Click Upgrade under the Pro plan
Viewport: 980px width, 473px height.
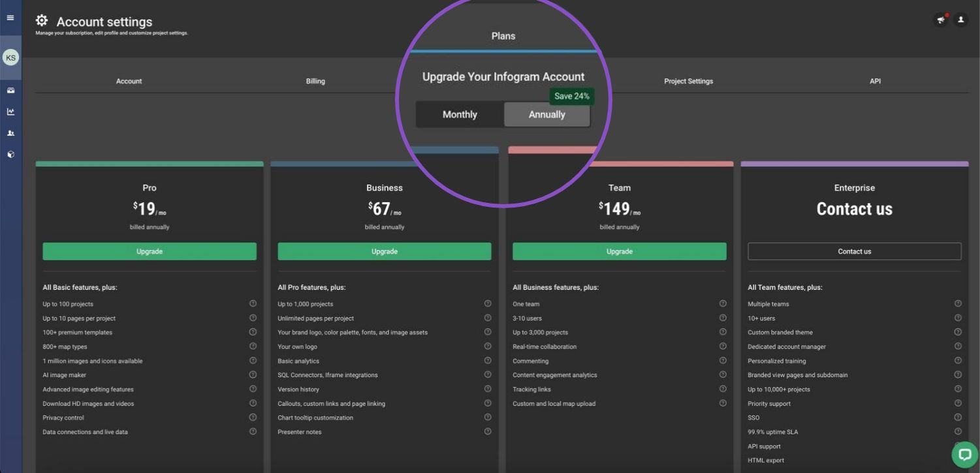tap(150, 252)
